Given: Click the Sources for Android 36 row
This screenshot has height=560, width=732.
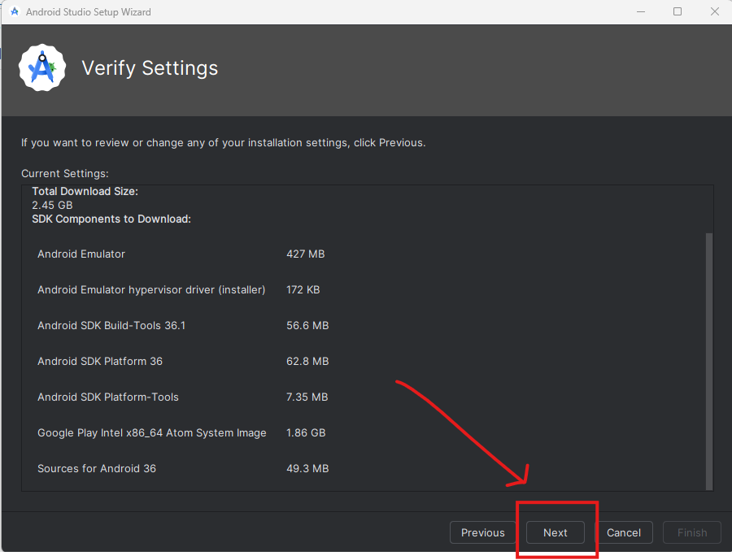Looking at the screenshot, I should tap(97, 469).
